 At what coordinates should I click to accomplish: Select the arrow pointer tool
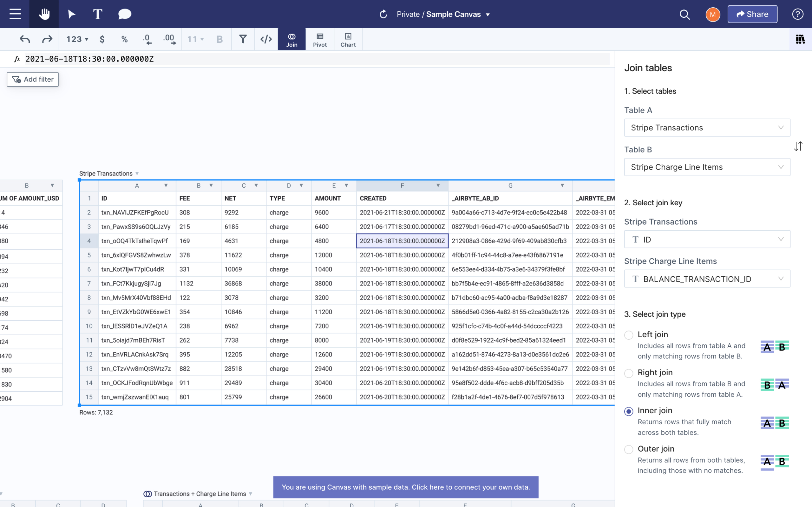[x=71, y=14]
